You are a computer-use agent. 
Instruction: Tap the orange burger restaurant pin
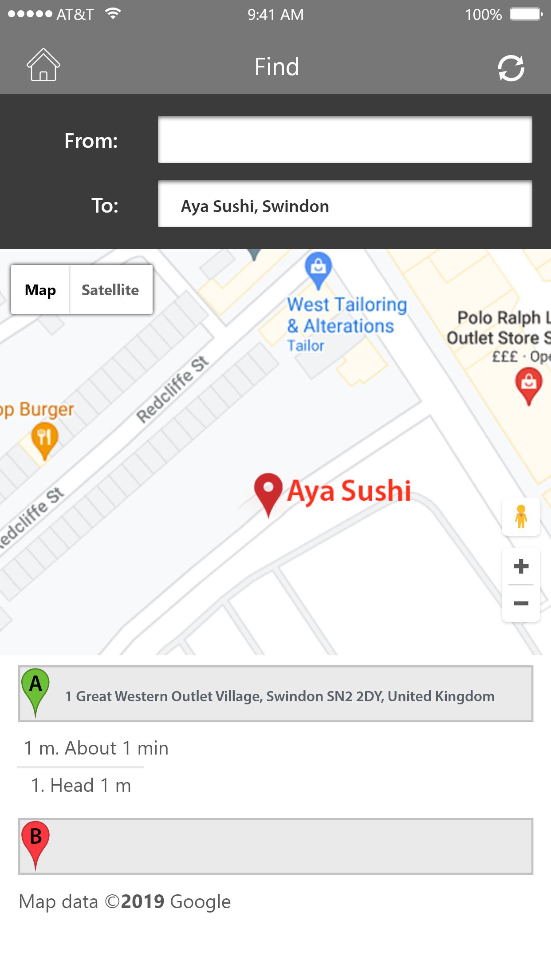44,440
